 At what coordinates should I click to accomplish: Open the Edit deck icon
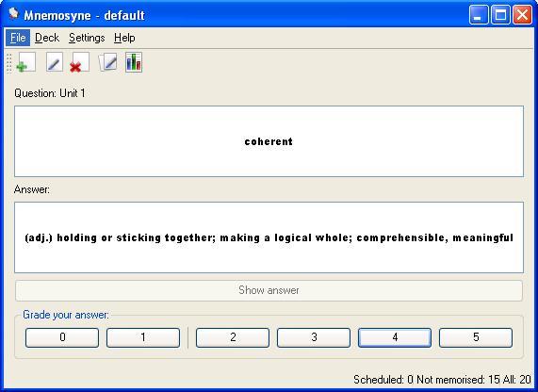(108, 62)
